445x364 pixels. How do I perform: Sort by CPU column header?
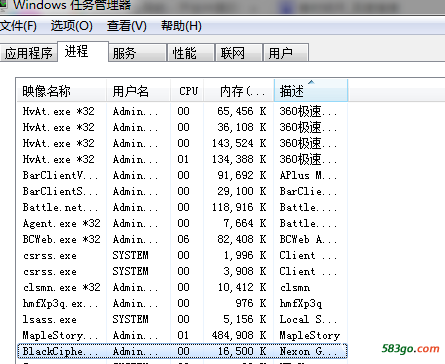[187, 91]
